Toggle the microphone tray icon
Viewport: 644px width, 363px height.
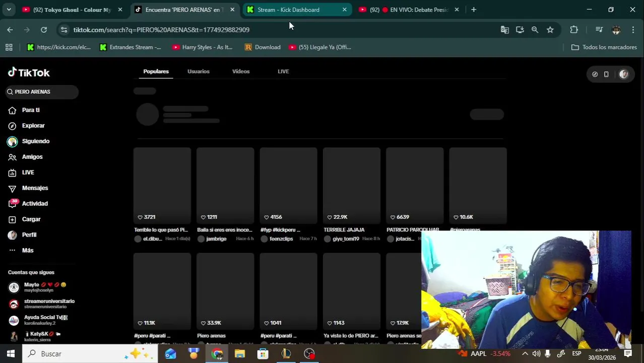548,353
